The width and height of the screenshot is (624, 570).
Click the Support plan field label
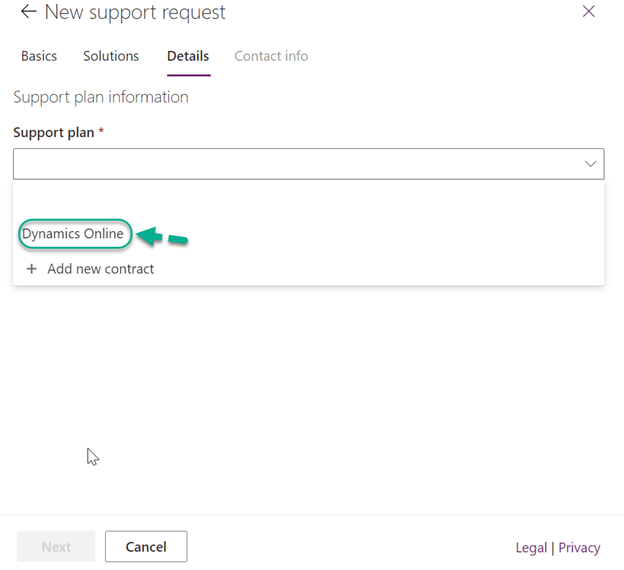tap(54, 133)
